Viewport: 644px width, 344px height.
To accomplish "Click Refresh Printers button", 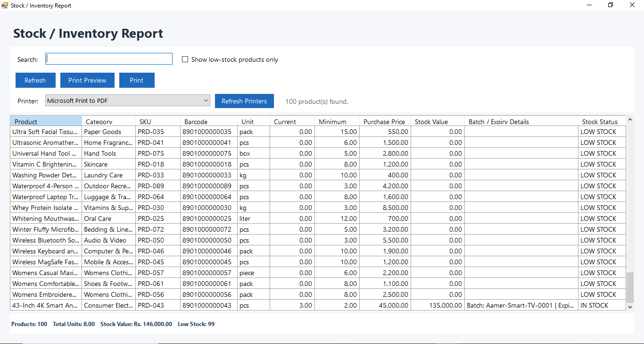I will coord(244,101).
